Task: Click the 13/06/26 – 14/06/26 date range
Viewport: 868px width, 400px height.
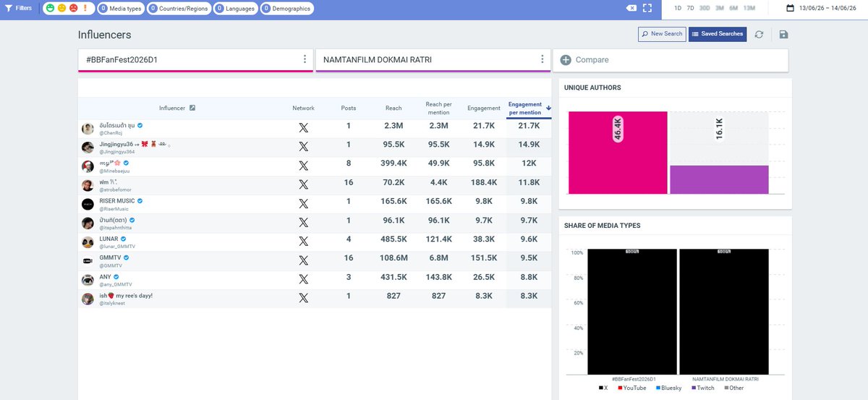Action: (x=828, y=9)
